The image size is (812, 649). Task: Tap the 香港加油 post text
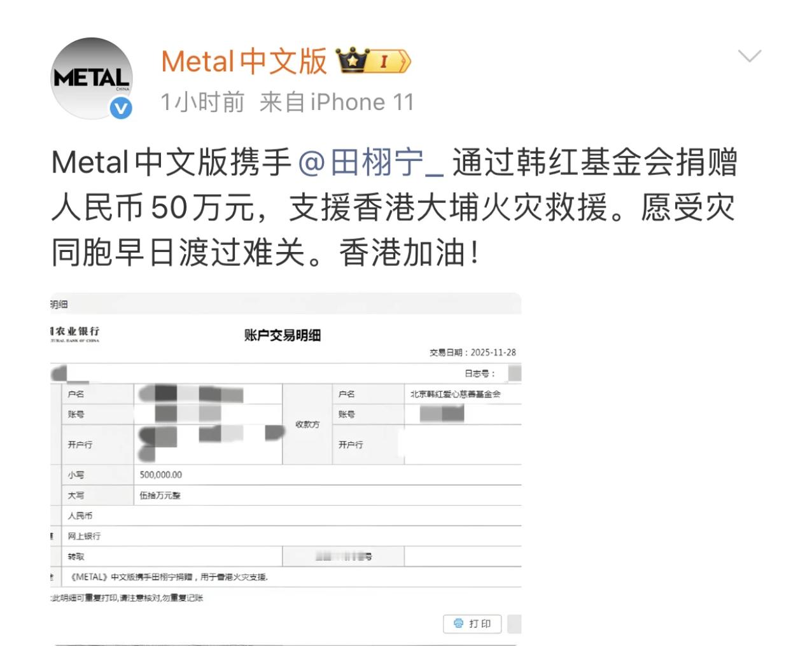point(410,253)
